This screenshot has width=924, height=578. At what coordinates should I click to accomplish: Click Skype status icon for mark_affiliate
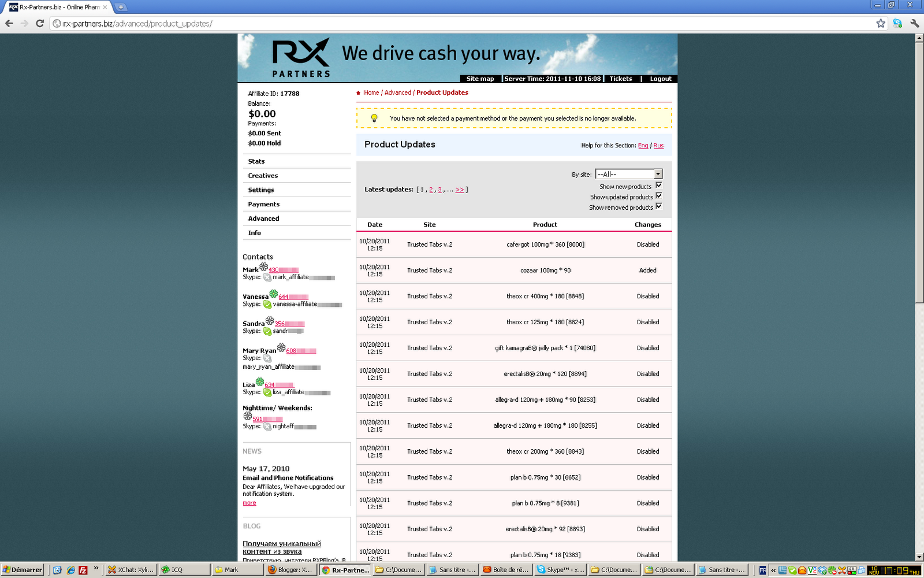pos(267,277)
